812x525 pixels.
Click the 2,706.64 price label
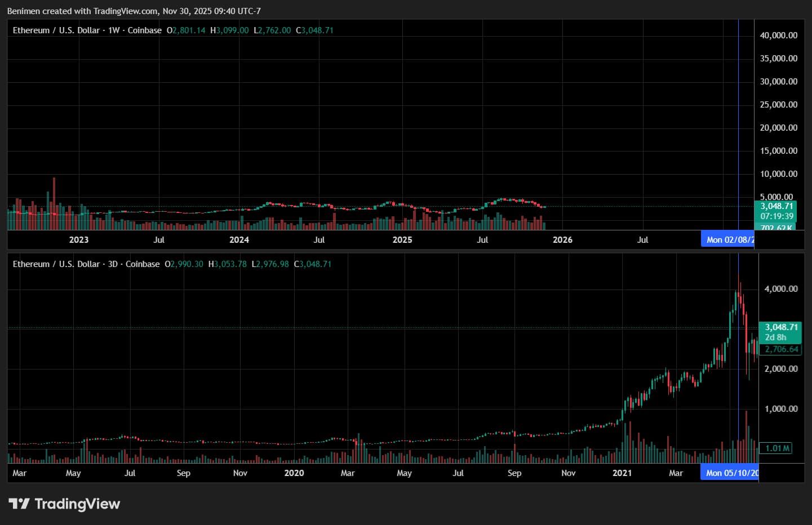[781, 349]
